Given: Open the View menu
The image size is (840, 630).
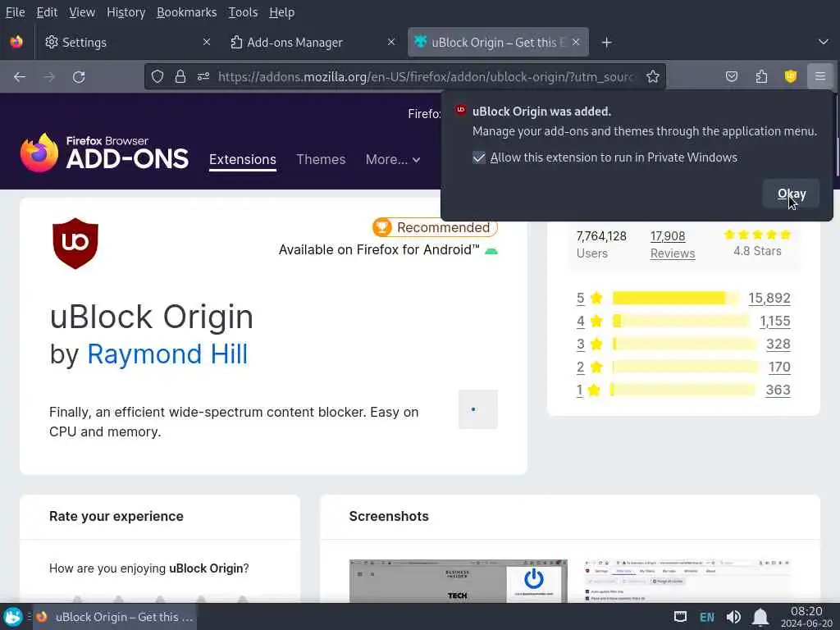Looking at the screenshot, I should click(x=82, y=11).
